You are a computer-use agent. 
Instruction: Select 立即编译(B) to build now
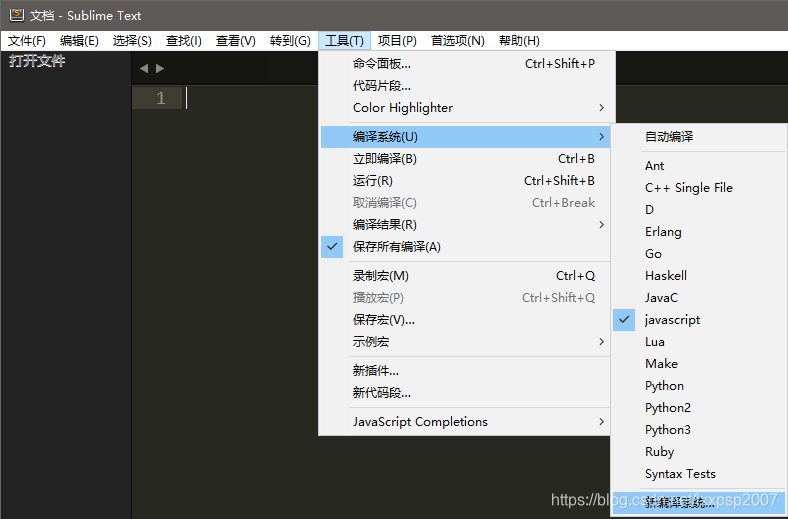coord(465,159)
